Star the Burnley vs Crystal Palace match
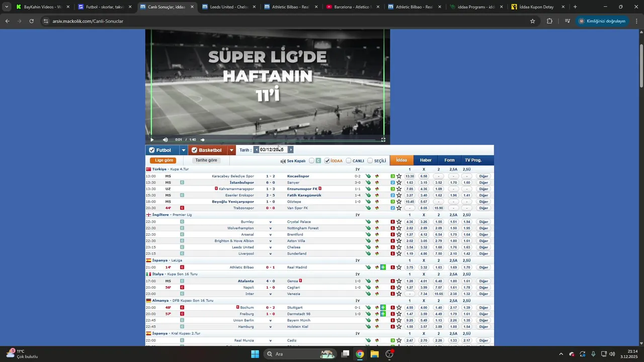 (399, 222)
